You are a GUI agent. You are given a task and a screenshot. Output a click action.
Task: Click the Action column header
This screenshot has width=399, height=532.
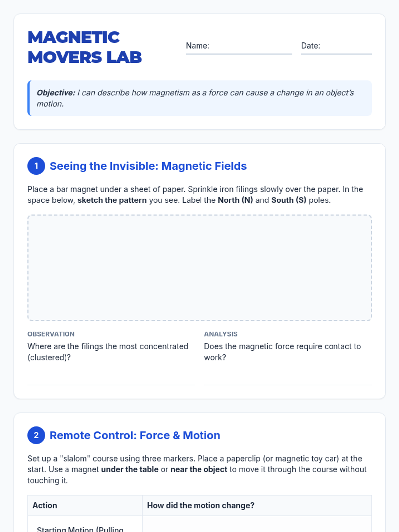[85, 505]
